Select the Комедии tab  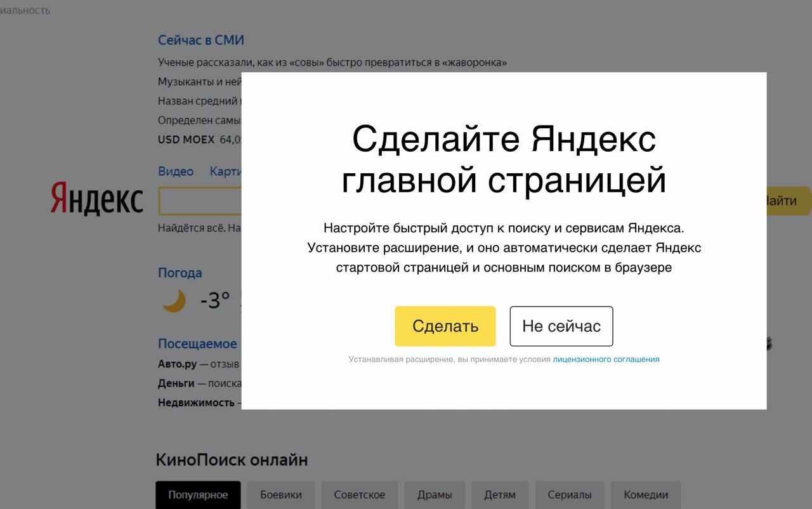point(646,495)
